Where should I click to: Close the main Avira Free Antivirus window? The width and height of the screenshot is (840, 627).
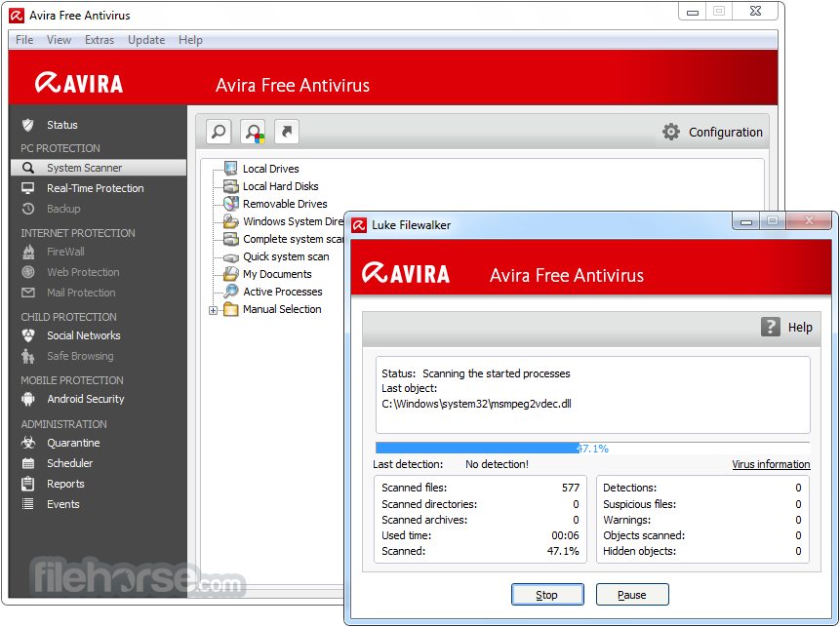point(755,12)
